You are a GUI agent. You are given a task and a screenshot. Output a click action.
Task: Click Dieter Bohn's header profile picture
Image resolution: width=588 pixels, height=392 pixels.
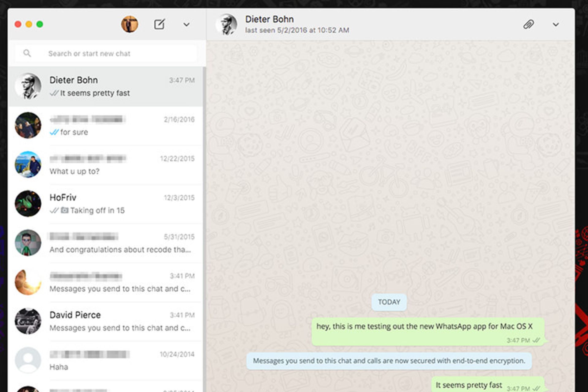(227, 24)
